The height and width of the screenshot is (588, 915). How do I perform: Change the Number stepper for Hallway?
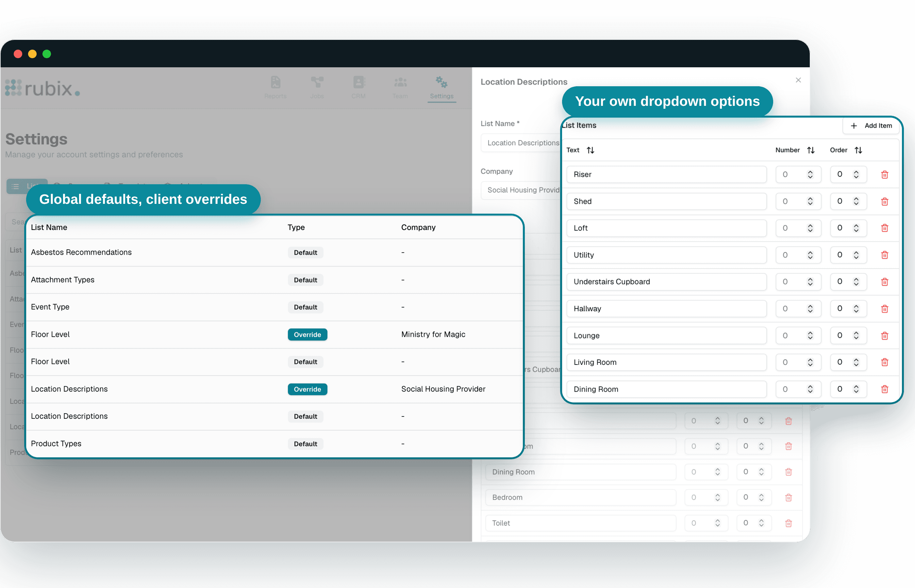point(810,308)
